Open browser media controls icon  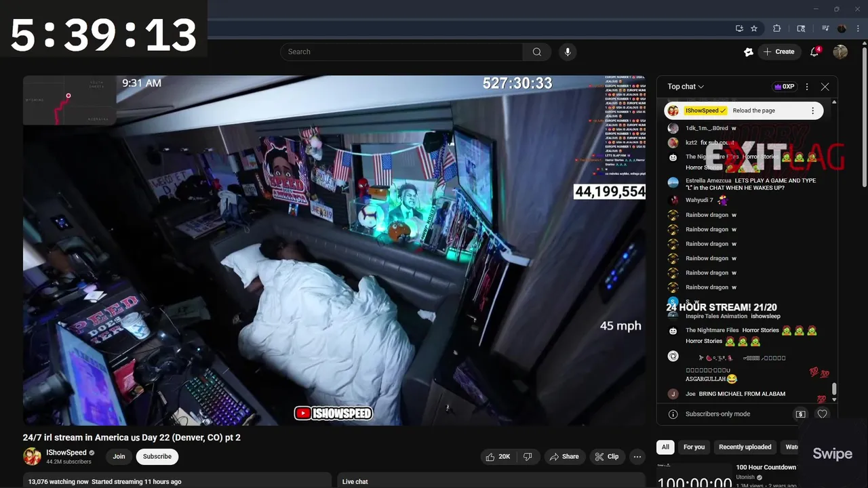coord(825,28)
